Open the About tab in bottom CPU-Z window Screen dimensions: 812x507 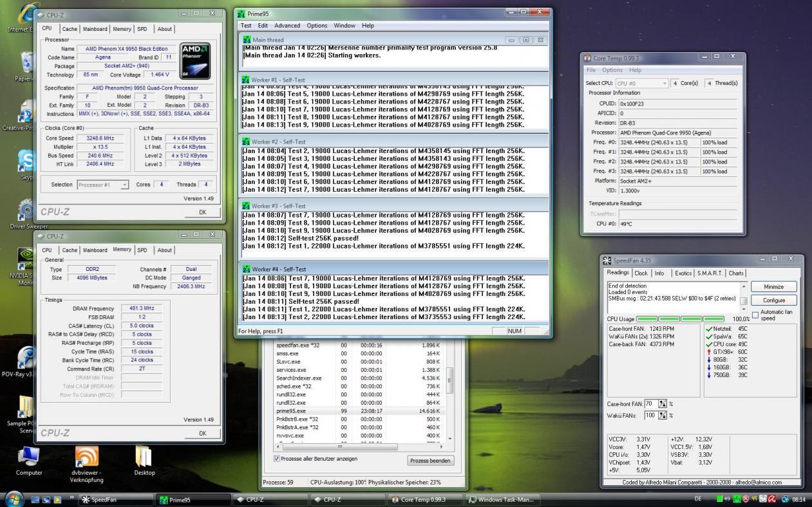(165, 250)
